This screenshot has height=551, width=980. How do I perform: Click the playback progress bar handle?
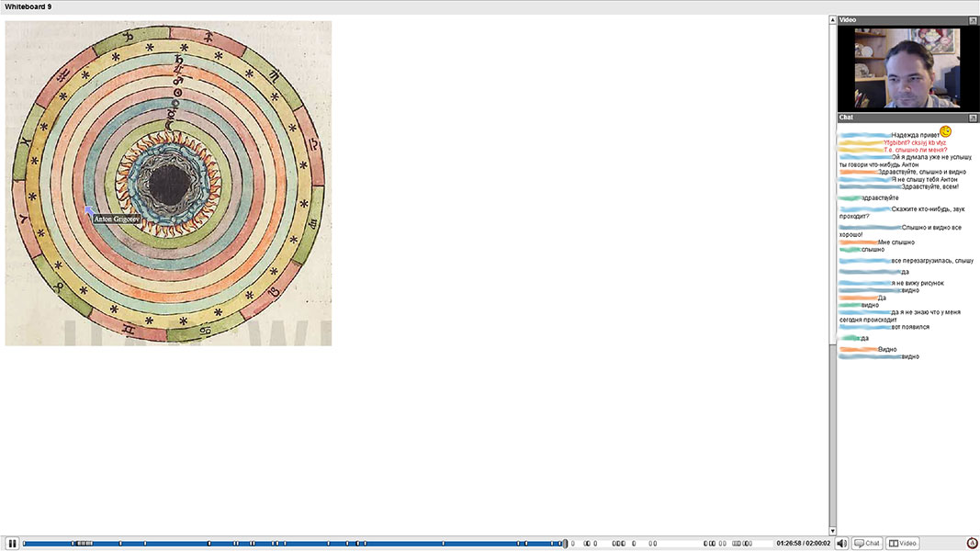pos(565,544)
